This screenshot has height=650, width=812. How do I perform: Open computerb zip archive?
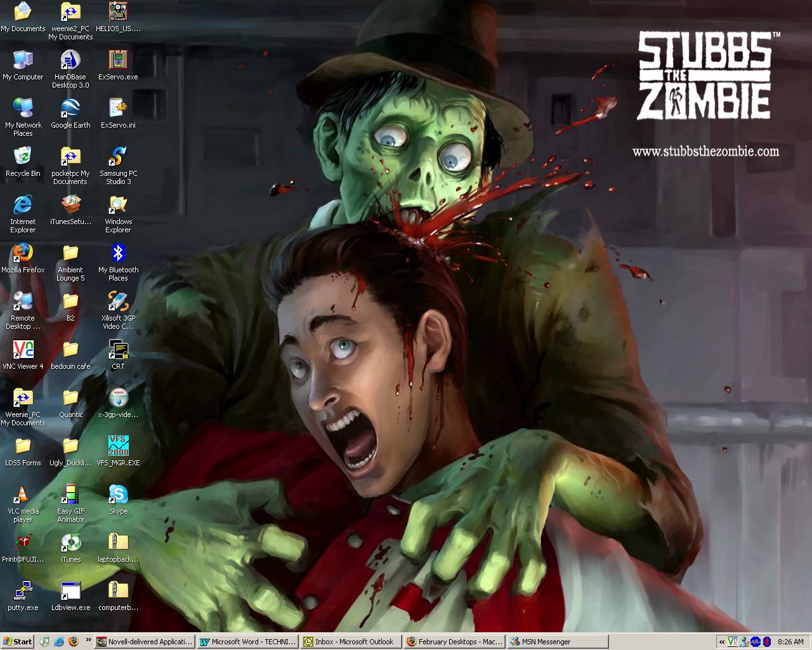[118, 596]
